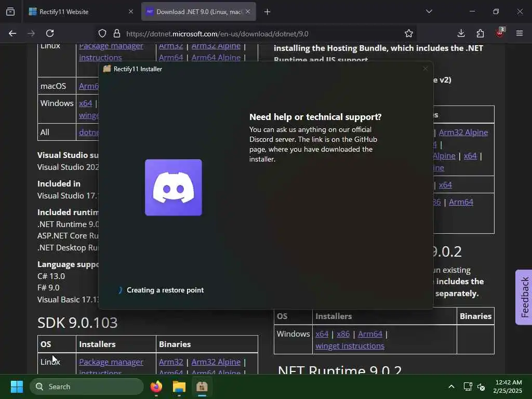Click the uBlock Origin extension icon
Viewport: 532px width, 399px height.
pyautogui.click(x=500, y=33)
